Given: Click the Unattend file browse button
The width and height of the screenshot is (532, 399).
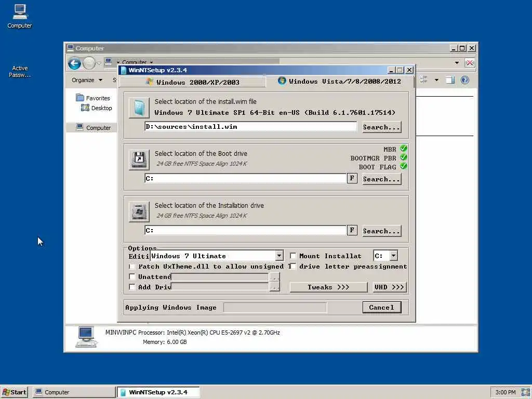Looking at the screenshot, I should click(x=274, y=277).
